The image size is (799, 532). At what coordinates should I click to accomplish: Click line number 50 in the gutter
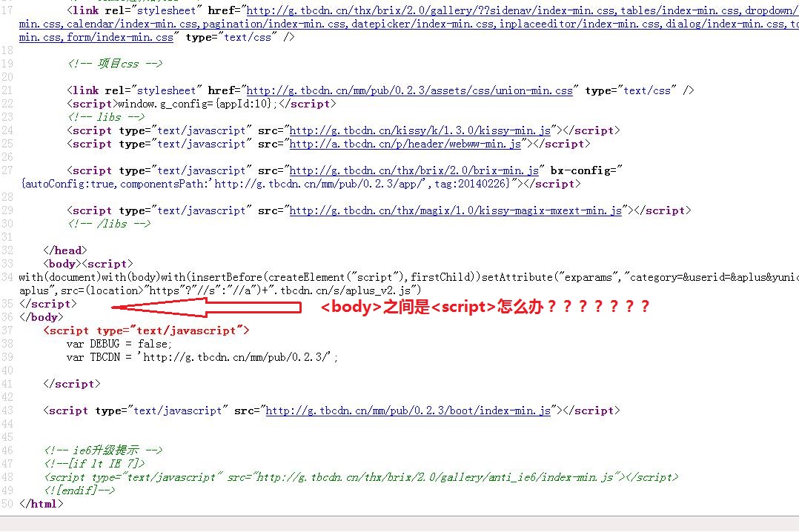7,504
